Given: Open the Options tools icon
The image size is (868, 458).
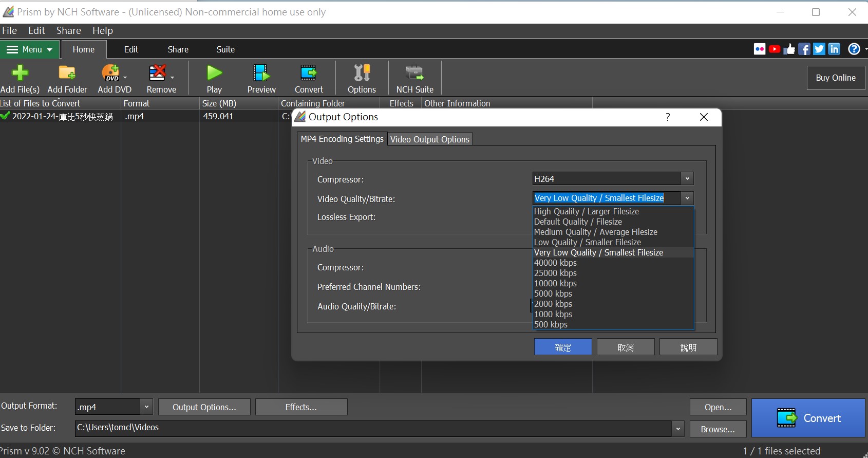Looking at the screenshot, I should tap(362, 74).
